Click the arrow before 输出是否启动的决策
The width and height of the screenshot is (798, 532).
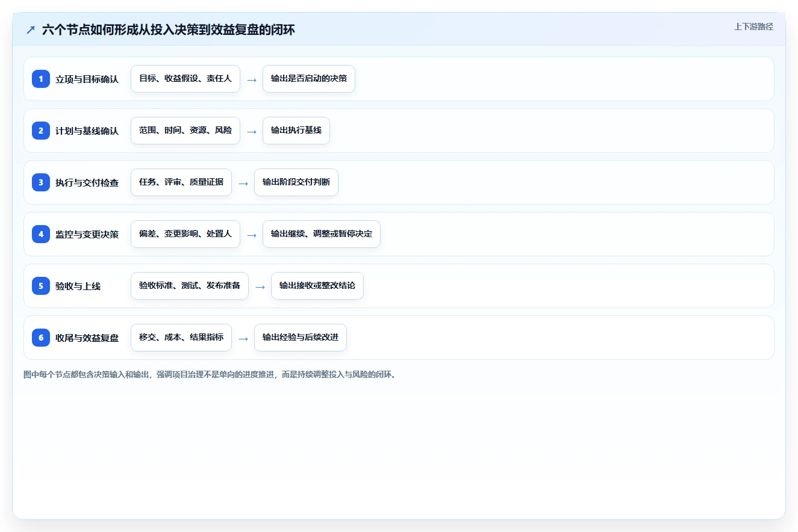[252, 79]
